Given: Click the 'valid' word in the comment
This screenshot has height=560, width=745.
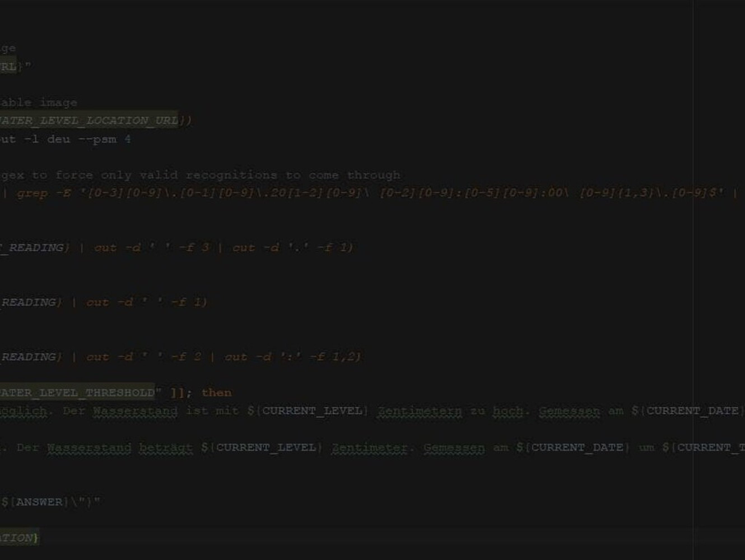Looking at the screenshot, I should coord(159,176).
